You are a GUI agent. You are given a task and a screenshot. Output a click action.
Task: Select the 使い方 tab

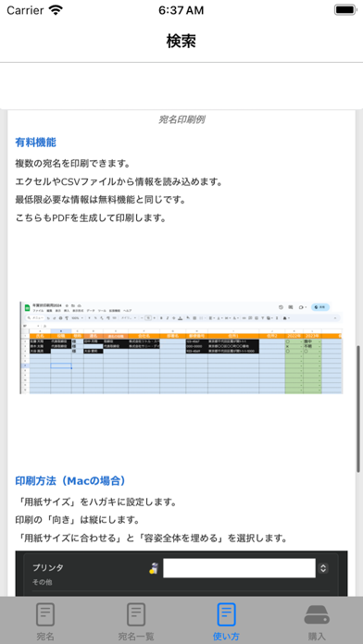[227, 621]
